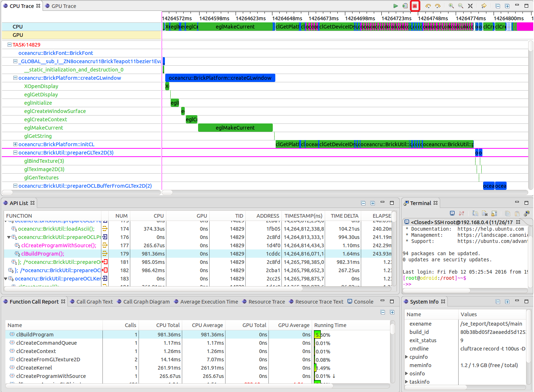Collapse the TASK-14829 tree node
This screenshot has width=534, height=392.
pos(9,45)
